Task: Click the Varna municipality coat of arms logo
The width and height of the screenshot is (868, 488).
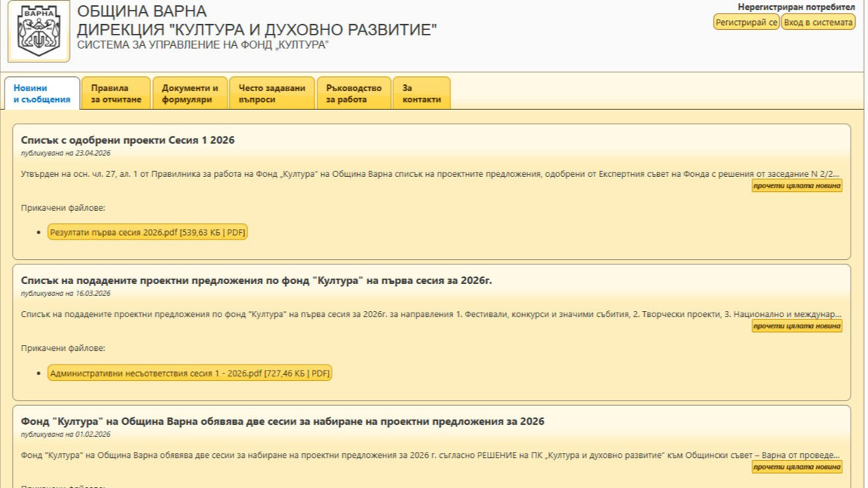Action: pyautogui.click(x=38, y=31)
